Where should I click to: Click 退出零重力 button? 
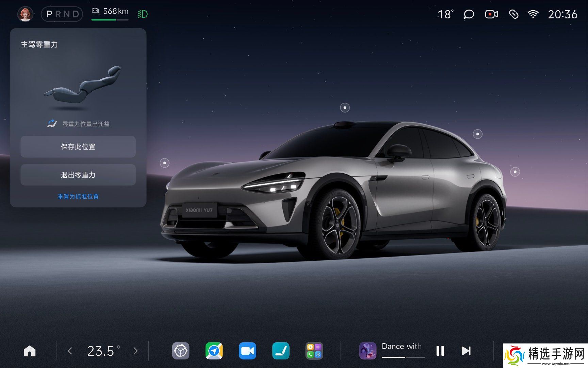tap(78, 175)
